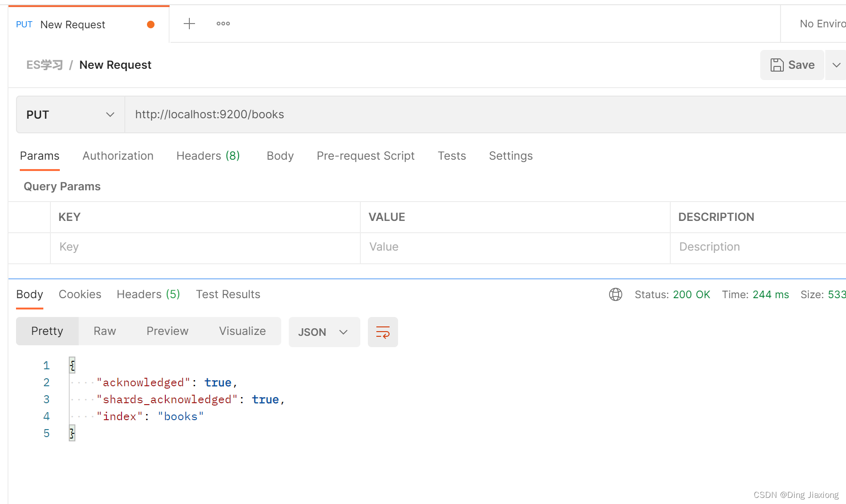The height and width of the screenshot is (504, 846).
Task: Open the Test Results tab
Action: click(228, 294)
